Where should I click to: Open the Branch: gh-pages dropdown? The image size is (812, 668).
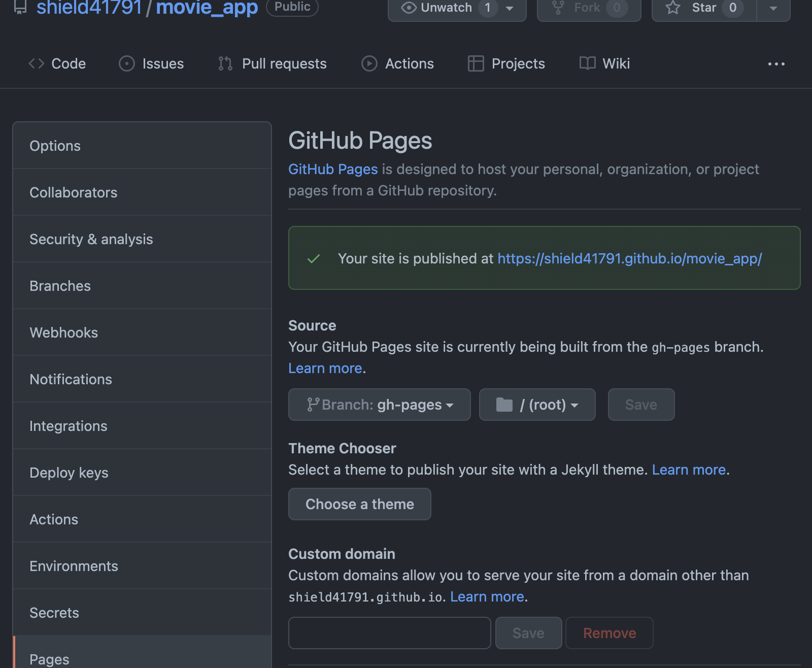tap(380, 405)
